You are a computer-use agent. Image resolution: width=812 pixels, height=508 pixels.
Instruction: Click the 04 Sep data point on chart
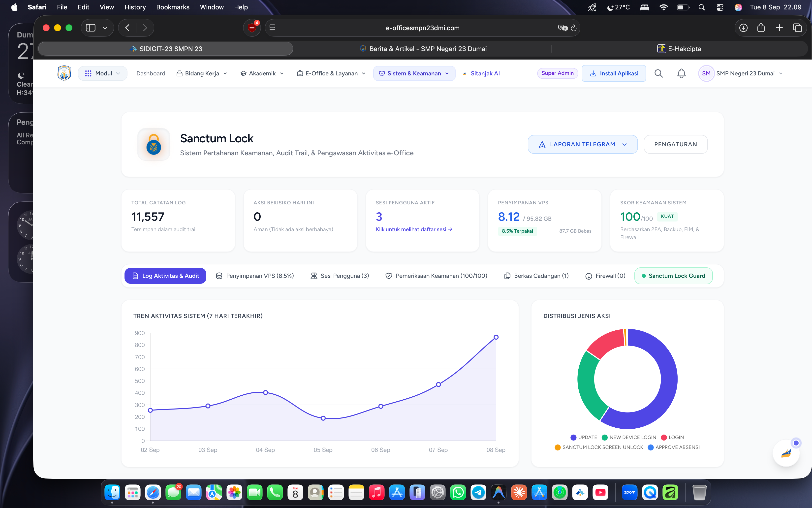pos(265,392)
